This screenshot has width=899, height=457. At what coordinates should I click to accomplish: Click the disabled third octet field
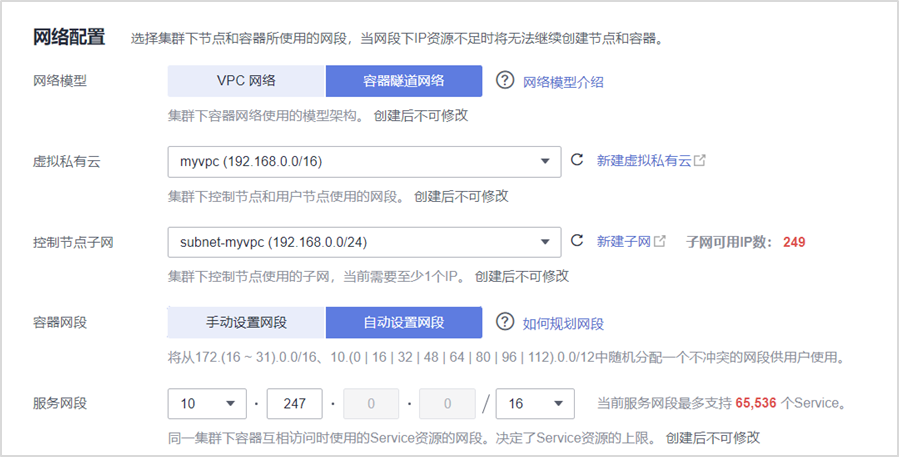tap(370, 404)
